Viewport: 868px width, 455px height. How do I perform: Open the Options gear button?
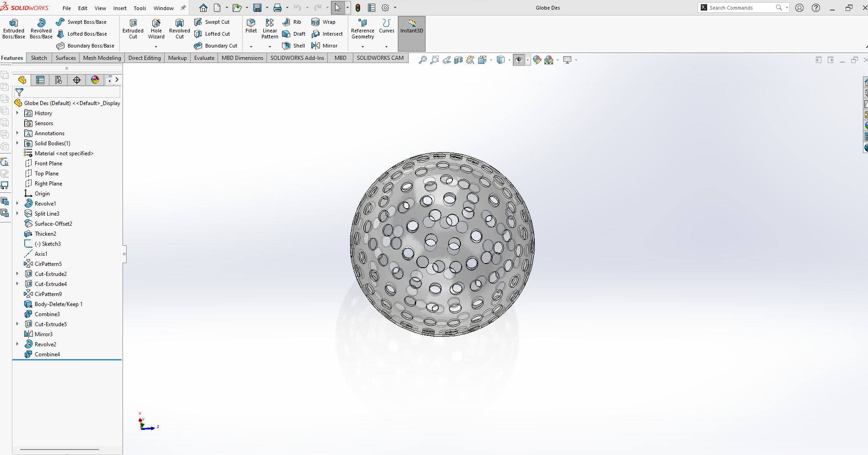click(x=385, y=8)
